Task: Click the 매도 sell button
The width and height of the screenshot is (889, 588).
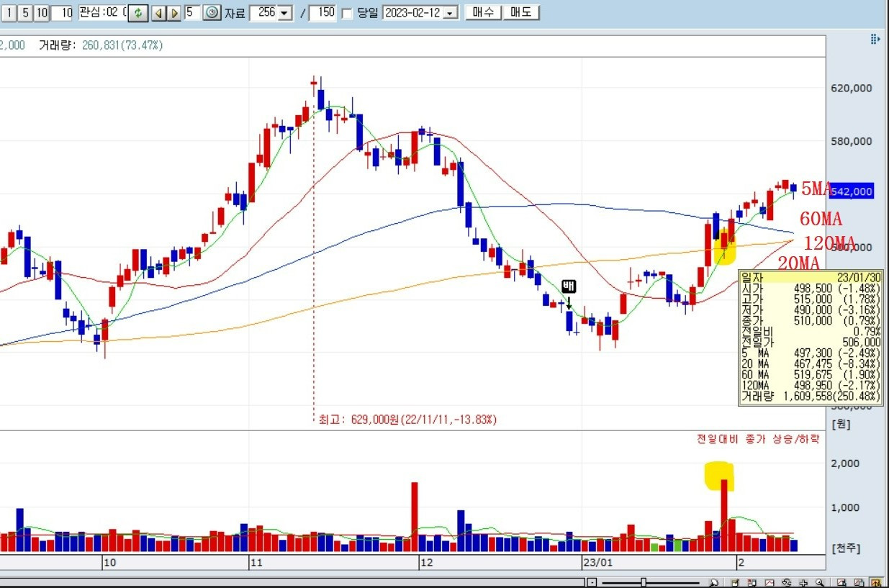Action: [520, 12]
